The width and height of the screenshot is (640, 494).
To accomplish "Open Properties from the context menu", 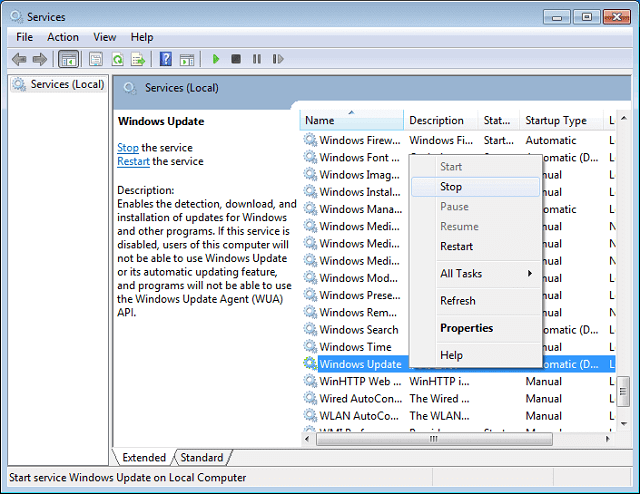I will [x=466, y=328].
